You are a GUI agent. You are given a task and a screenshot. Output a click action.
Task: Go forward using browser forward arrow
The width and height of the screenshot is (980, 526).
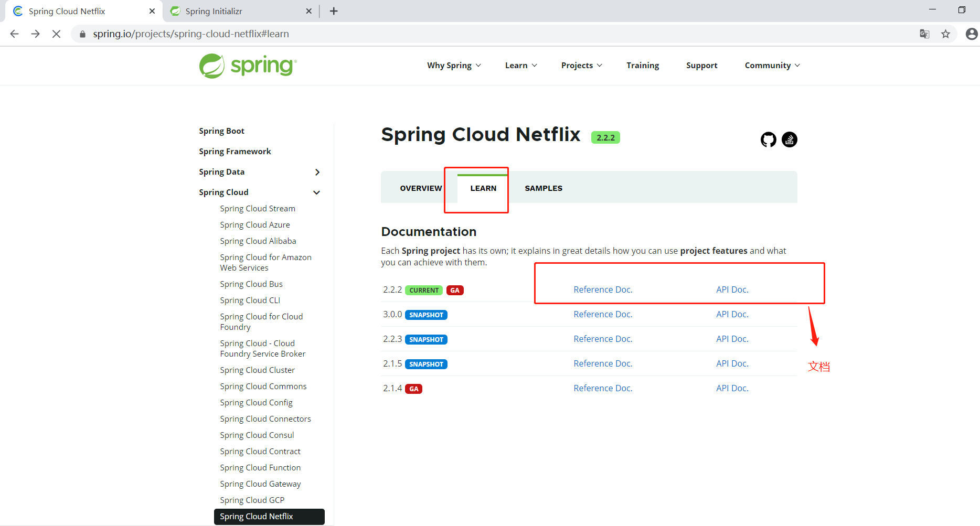tap(35, 34)
